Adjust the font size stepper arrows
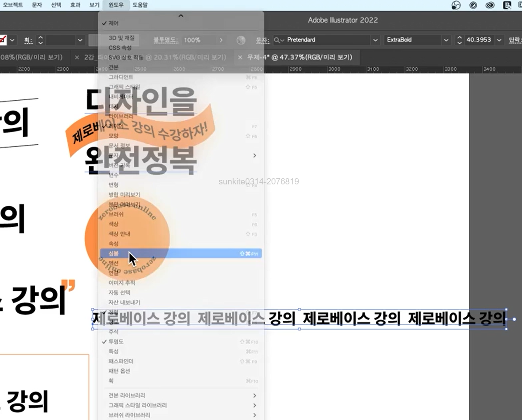This screenshot has width=522, height=420. tap(460, 40)
